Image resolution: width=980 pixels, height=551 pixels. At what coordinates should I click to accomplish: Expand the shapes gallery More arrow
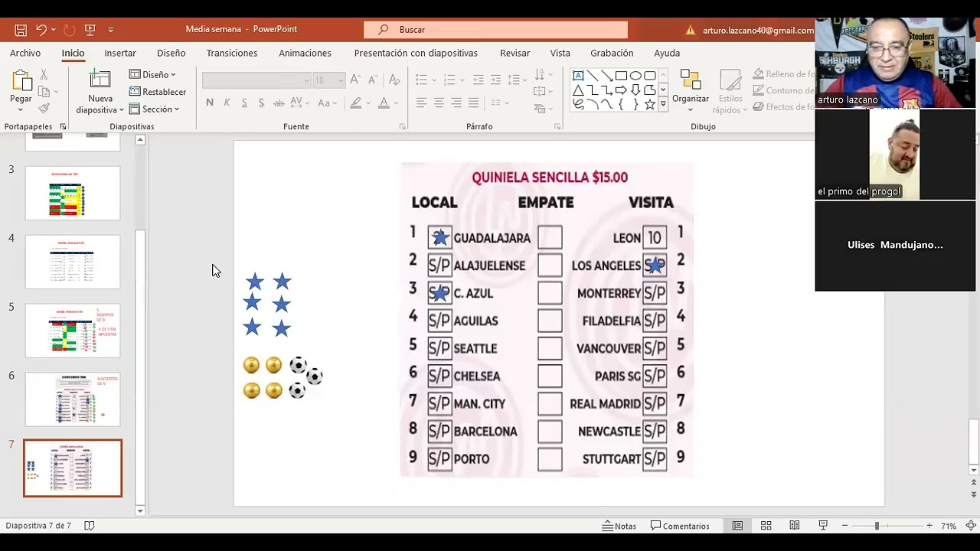point(663,105)
